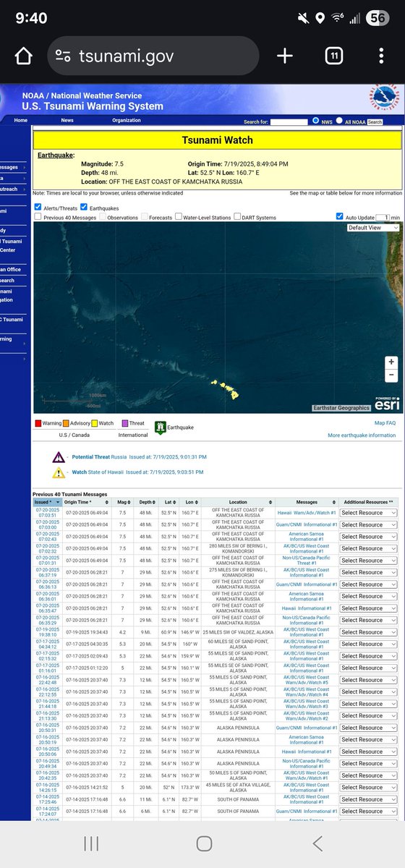Viewport: 405px width, 868px height.
Task: Open the News menu item
Action: tap(67, 121)
